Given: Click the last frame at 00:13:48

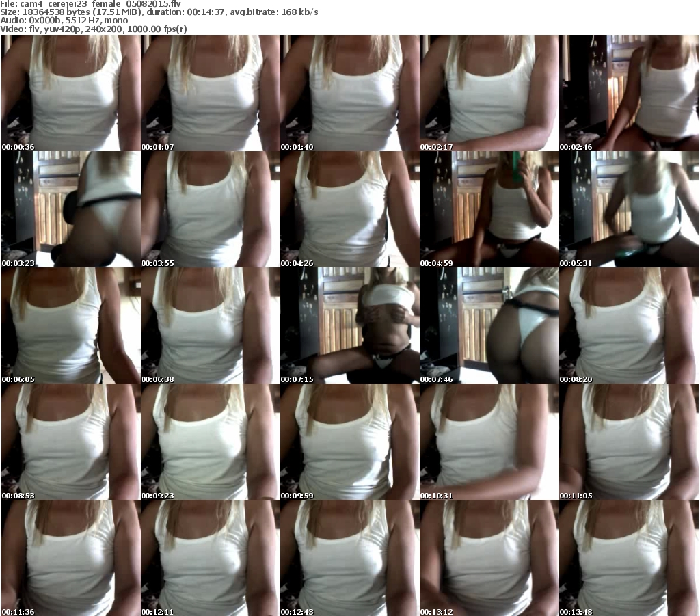Looking at the screenshot, I should coord(629,558).
